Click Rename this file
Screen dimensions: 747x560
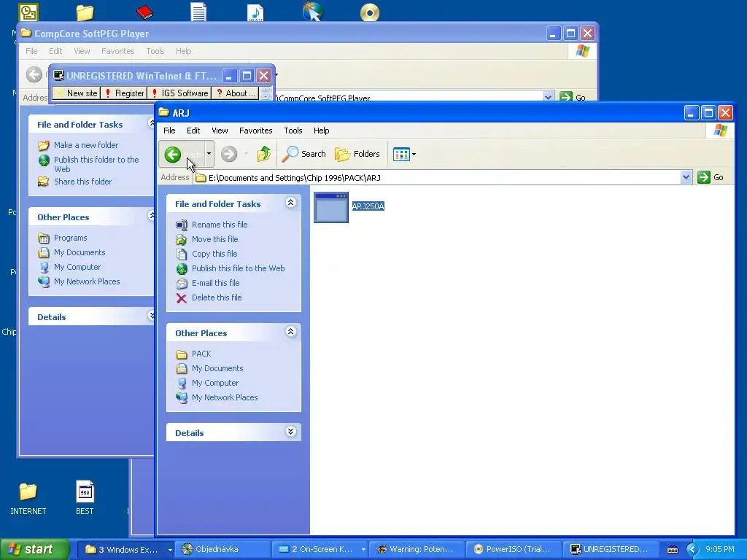coord(220,225)
